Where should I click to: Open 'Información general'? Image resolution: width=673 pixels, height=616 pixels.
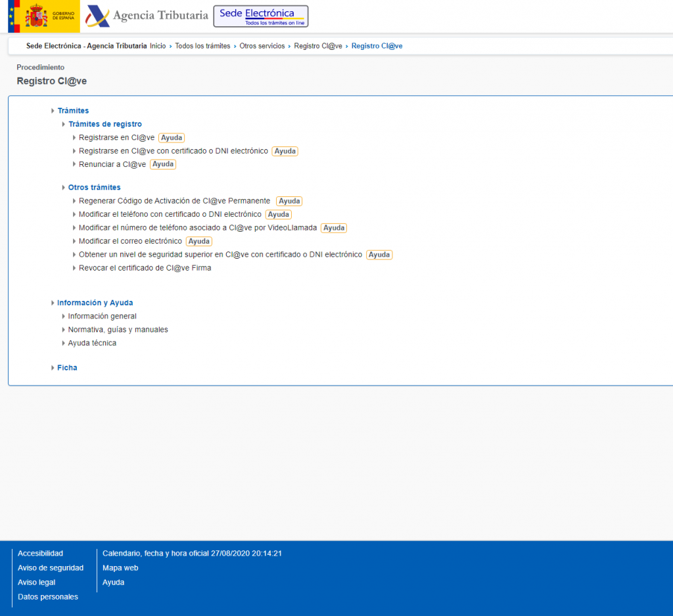102,316
